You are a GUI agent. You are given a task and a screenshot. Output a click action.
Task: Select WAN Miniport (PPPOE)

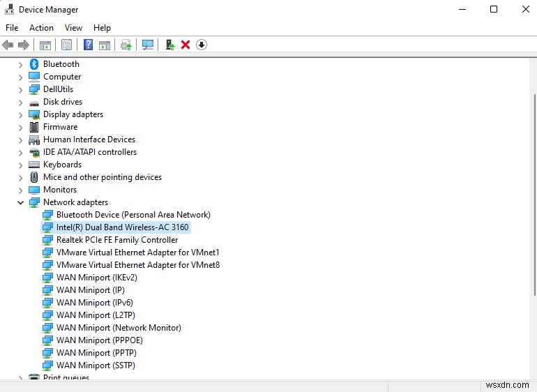[99, 340]
